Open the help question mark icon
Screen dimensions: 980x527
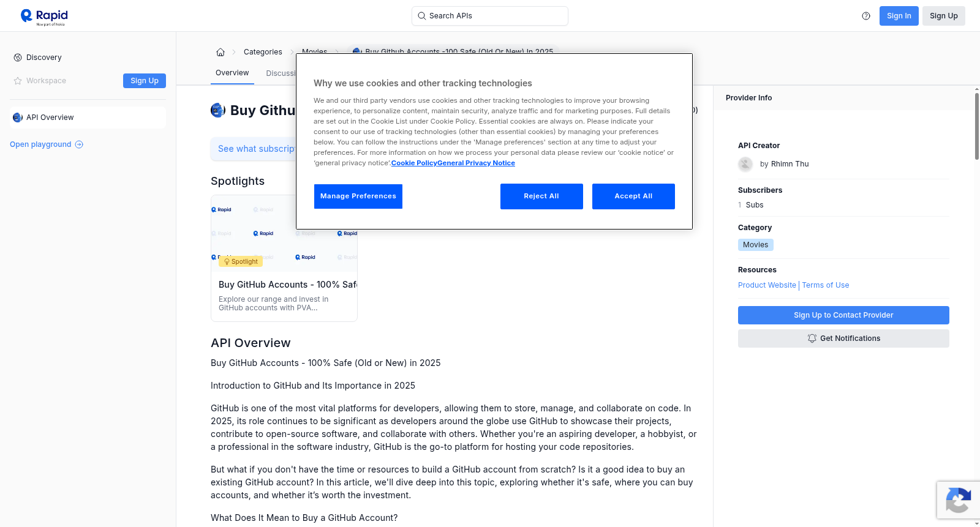pos(866,16)
